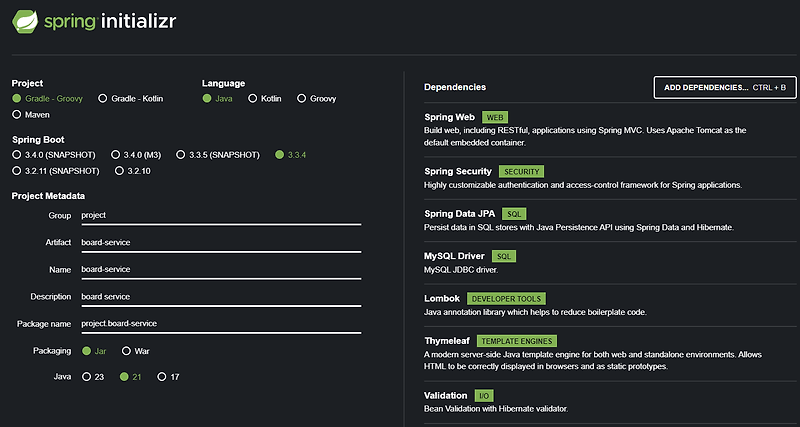Click the Group input field
Viewport: 800px width, 427px height.
pos(220,215)
